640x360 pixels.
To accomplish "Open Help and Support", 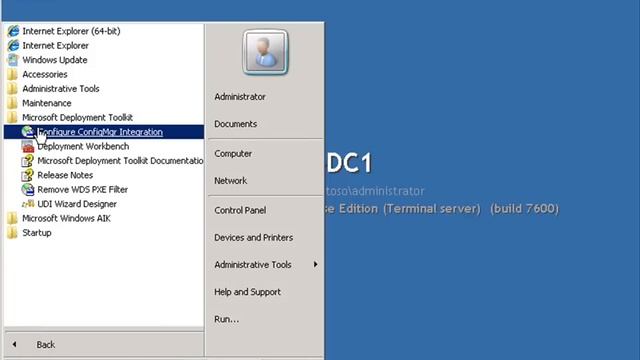I will click(247, 292).
